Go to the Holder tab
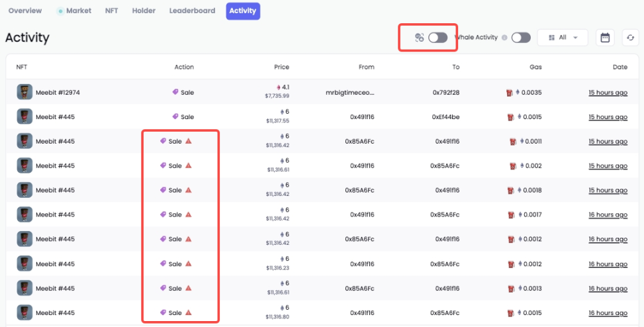Screen dimensions: 644x327 tap(144, 11)
